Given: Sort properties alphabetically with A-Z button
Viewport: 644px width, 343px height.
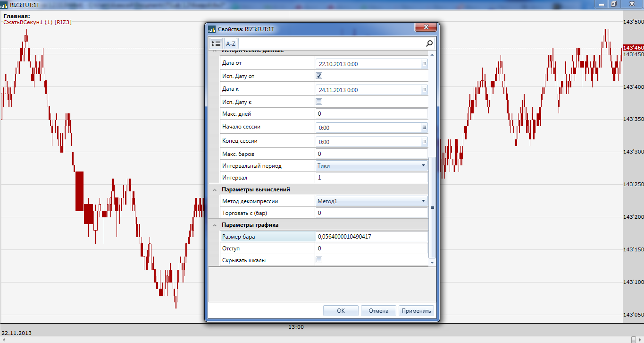Looking at the screenshot, I should 231,43.
